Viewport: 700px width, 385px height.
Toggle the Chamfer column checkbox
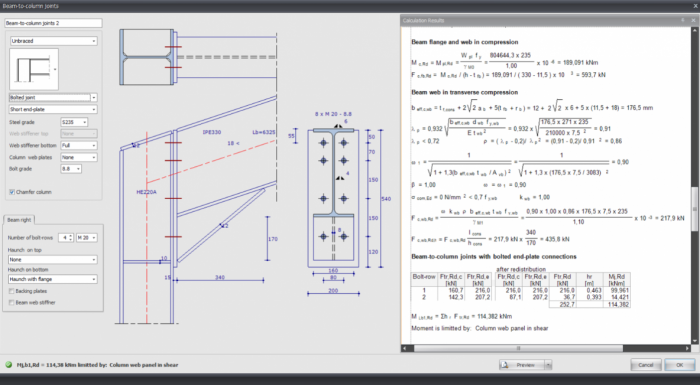(12, 192)
